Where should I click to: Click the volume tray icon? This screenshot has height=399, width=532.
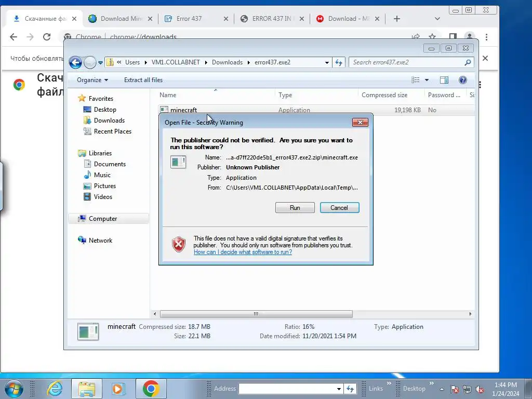tap(480, 389)
